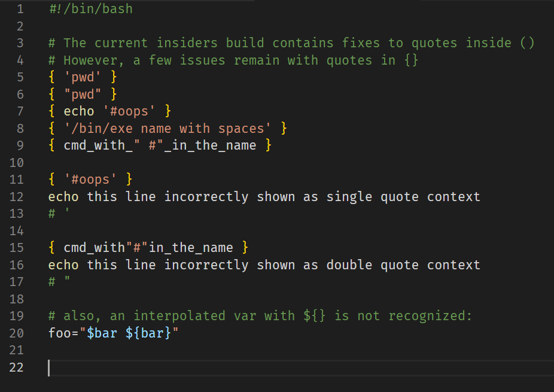Click the # ' comment on line 13

pyautogui.click(x=57, y=213)
